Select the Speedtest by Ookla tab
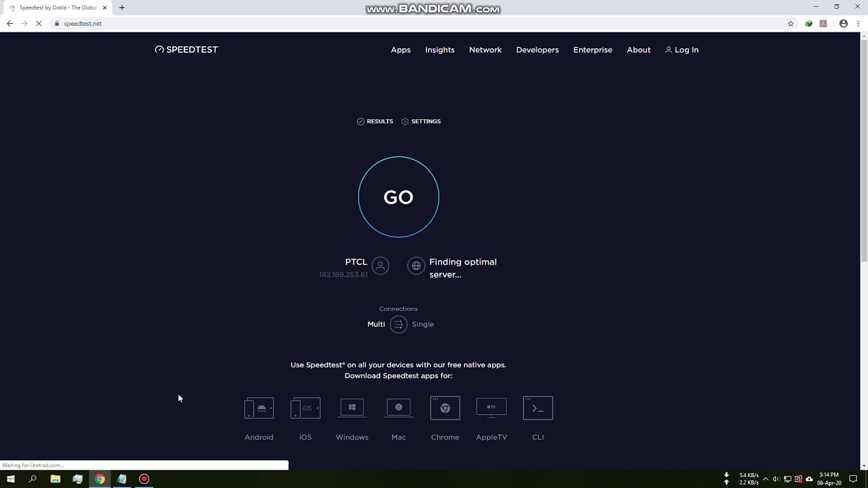 coord(58,7)
